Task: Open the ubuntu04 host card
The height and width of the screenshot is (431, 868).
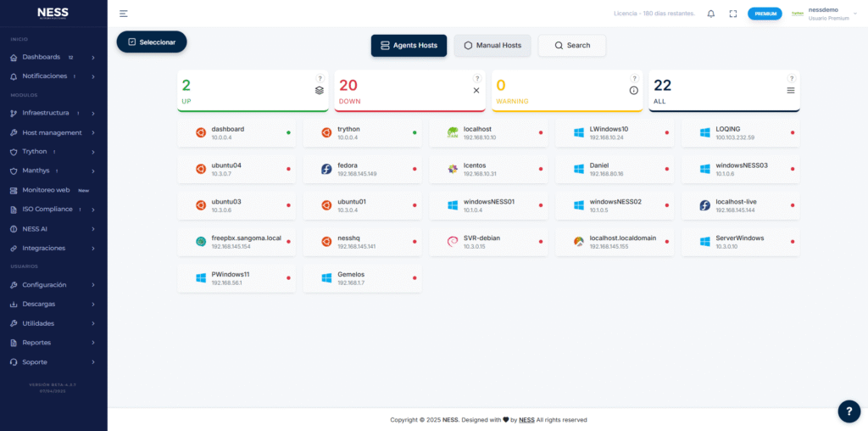Action: coord(236,169)
